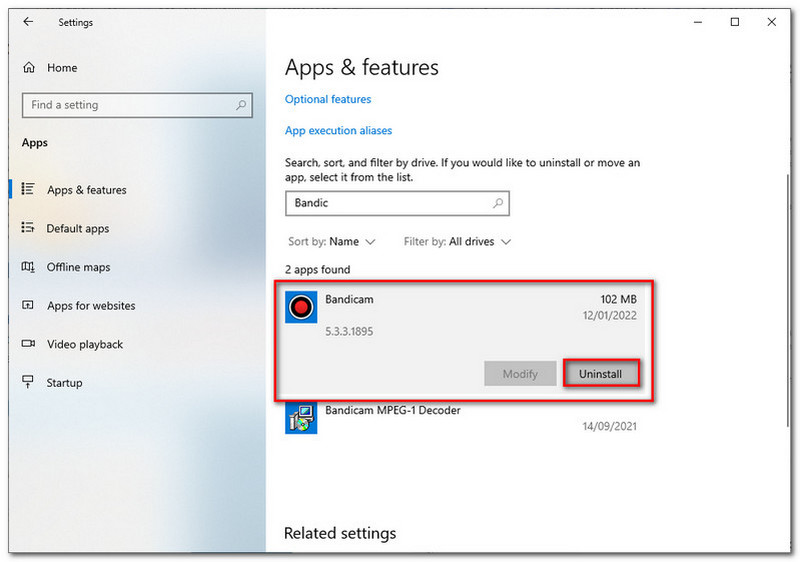
Task: Click the app list search magnifier icon
Action: tap(498, 203)
